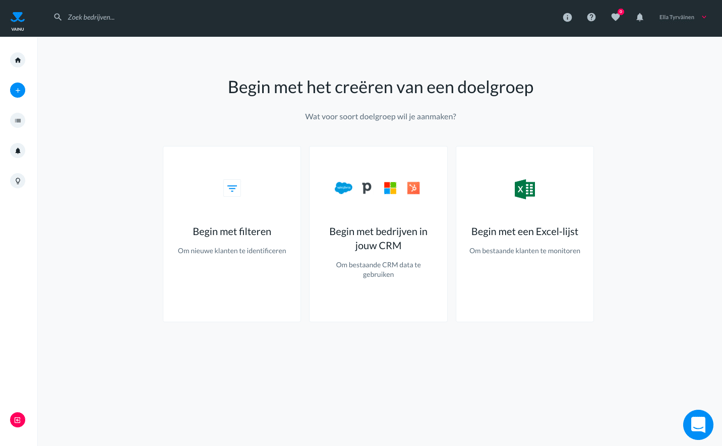
Task: Choose "Begin met bedrijven in jouw CRM"
Action: tap(378, 234)
